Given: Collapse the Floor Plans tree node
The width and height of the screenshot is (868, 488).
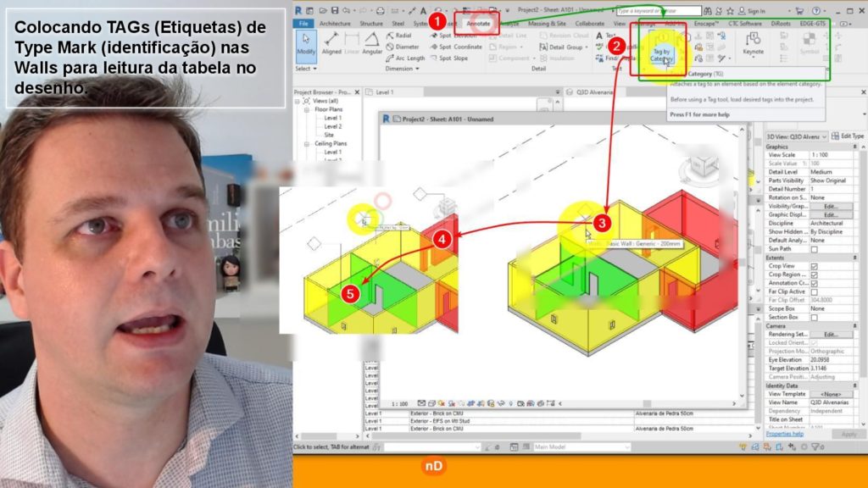Looking at the screenshot, I should (307, 109).
